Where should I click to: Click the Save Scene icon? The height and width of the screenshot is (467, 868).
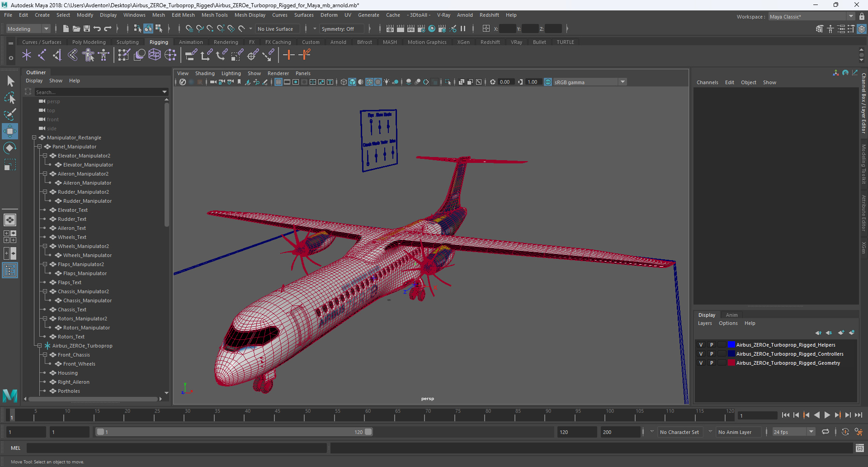click(87, 29)
